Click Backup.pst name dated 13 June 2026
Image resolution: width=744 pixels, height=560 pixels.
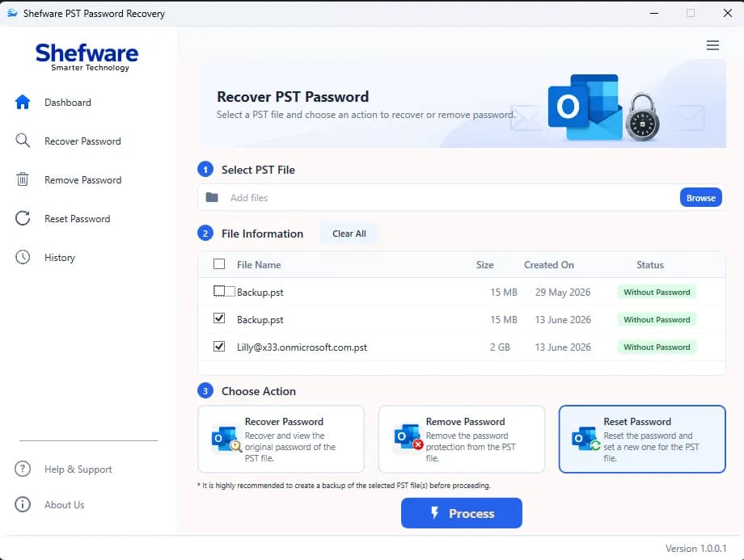(260, 319)
